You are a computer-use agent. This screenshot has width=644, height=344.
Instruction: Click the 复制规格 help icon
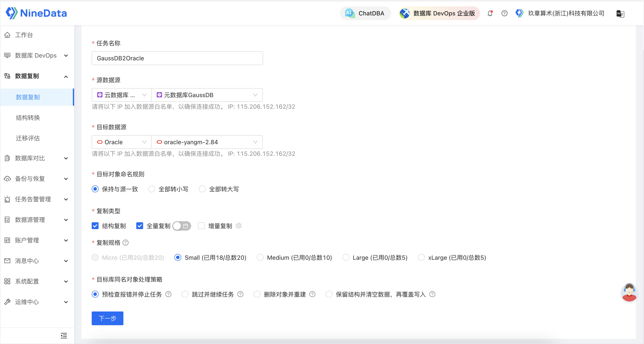[126, 243]
